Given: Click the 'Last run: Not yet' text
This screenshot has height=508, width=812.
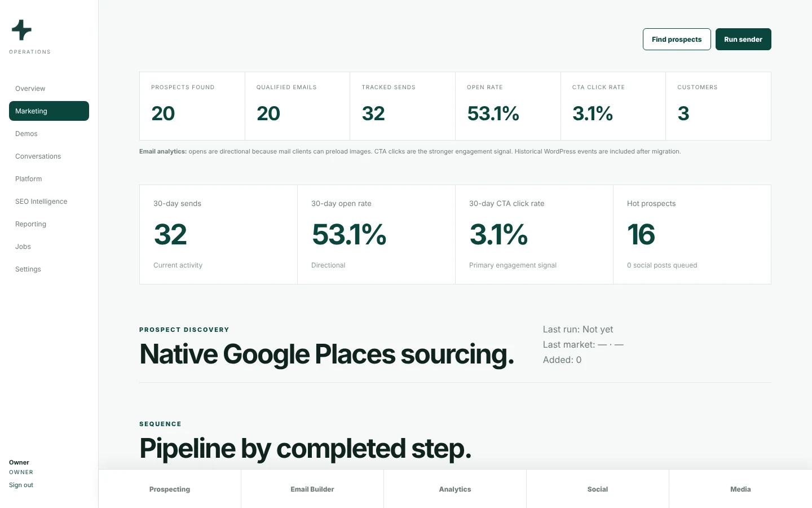Looking at the screenshot, I should (578, 330).
